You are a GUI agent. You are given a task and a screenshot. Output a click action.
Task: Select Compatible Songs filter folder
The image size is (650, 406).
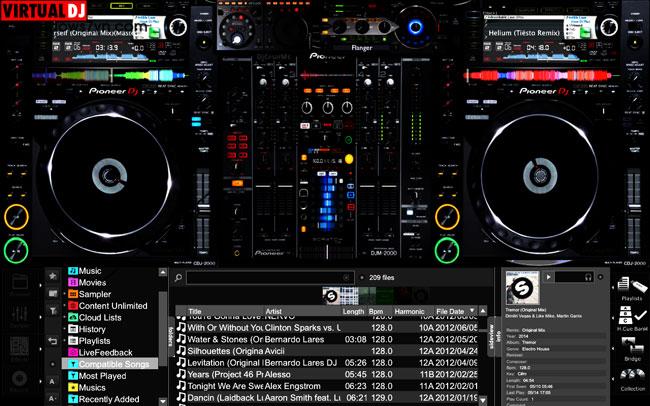tap(109, 364)
